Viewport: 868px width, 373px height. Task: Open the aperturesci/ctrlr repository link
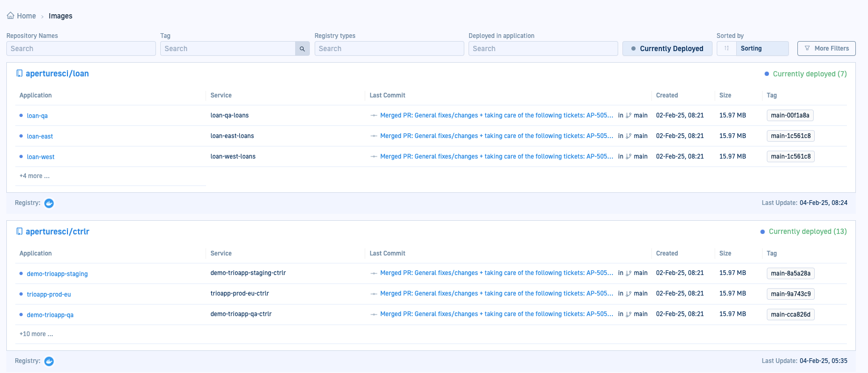click(x=57, y=232)
